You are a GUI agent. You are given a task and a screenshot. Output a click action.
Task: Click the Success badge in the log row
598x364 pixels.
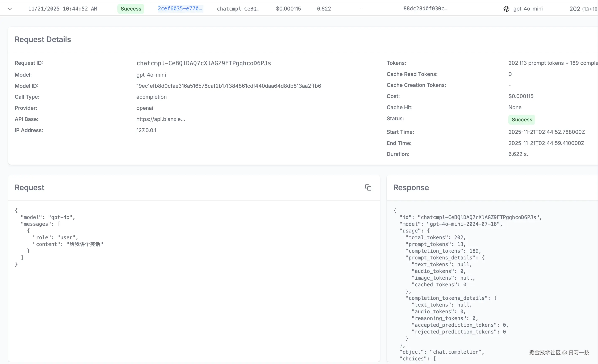coord(131,9)
